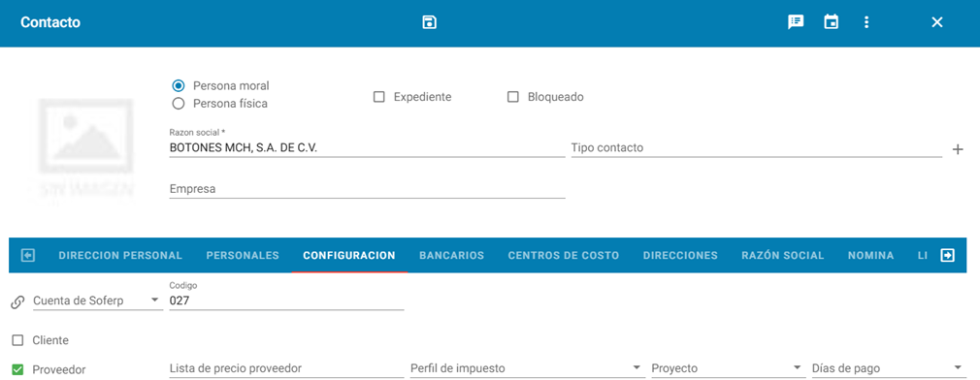Switch to the Nomina tab
The image size is (980, 380).
click(870, 255)
